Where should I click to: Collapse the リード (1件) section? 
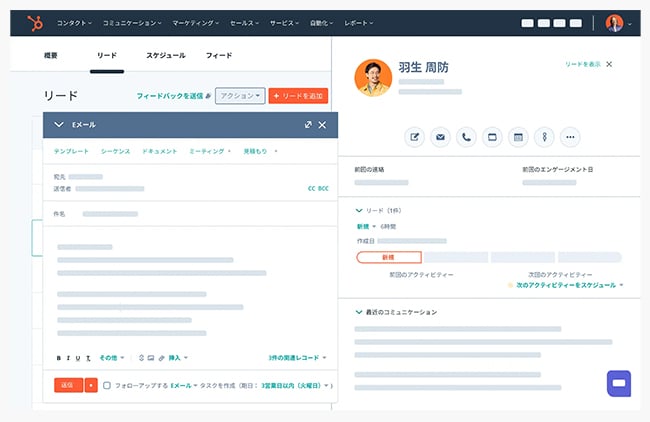359,211
